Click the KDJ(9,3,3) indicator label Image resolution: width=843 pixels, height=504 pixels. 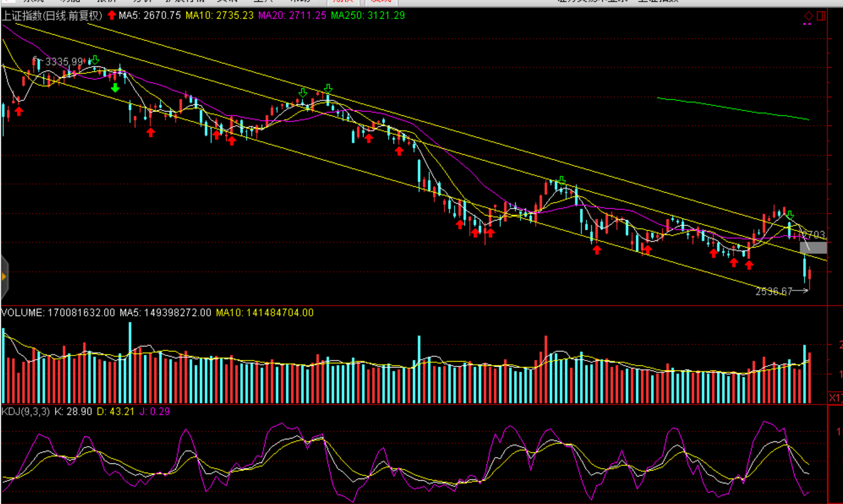[x=25, y=412]
